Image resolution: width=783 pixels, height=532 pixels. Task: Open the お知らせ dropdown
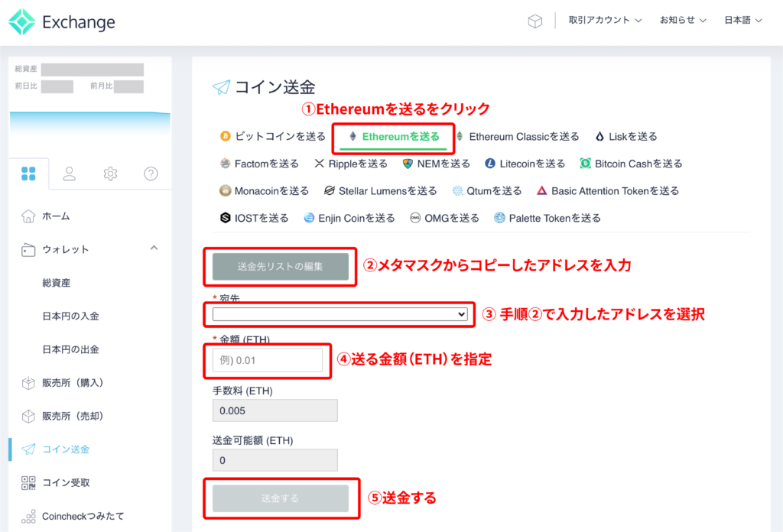(683, 21)
